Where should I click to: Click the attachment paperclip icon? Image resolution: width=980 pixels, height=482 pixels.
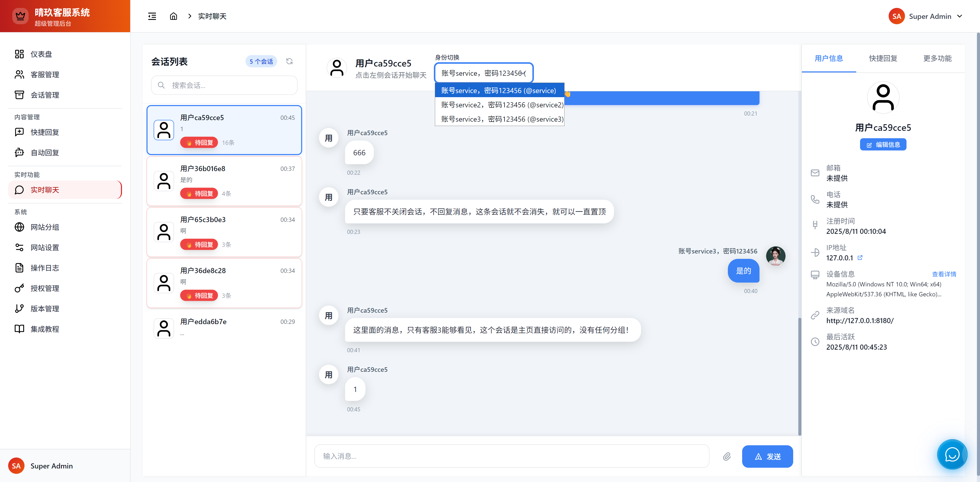pos(727,456)
